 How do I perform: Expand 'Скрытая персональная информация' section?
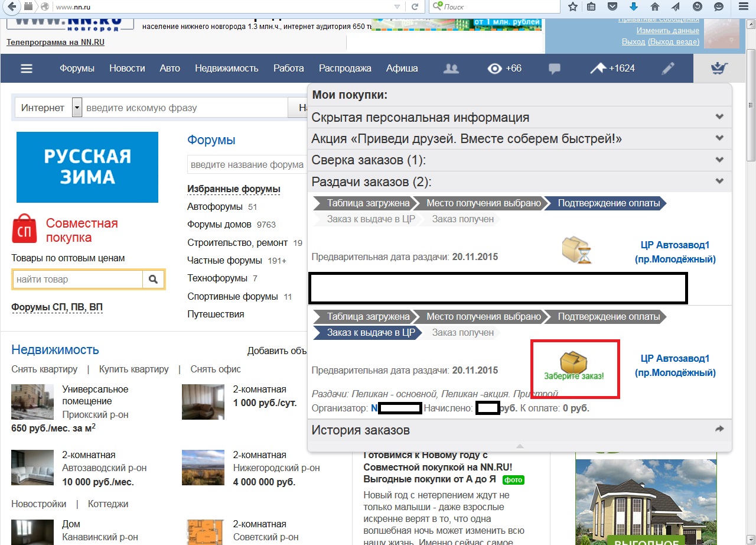[x=719, y=117]
